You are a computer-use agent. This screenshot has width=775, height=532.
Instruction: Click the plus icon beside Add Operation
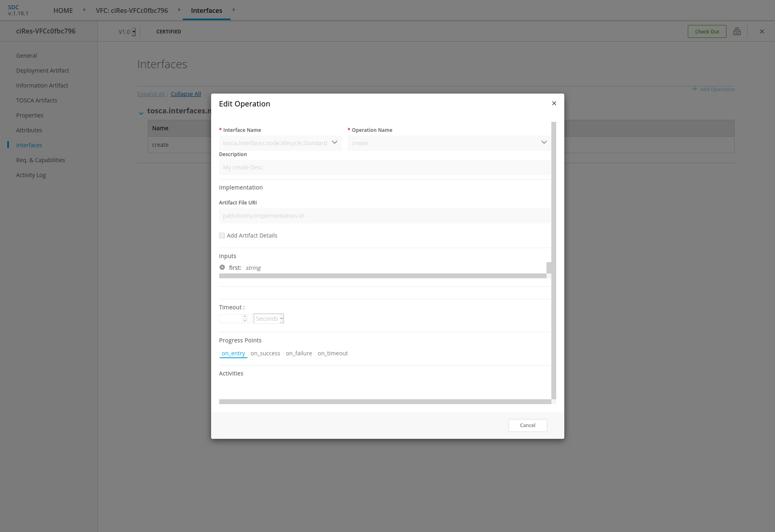(x=694, y=89)
